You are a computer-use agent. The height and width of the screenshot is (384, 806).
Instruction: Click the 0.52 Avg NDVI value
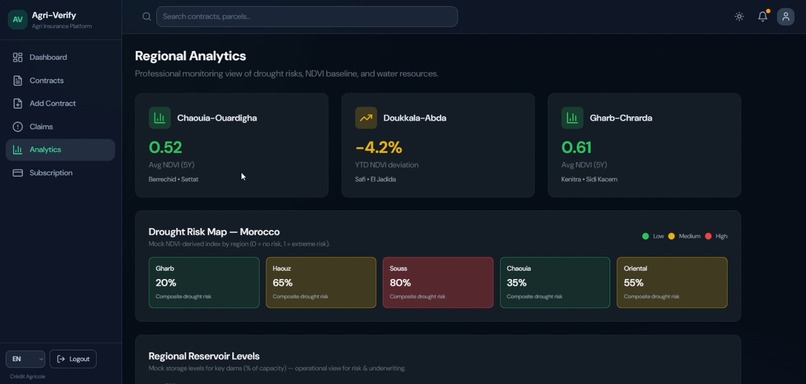(166, 148)
